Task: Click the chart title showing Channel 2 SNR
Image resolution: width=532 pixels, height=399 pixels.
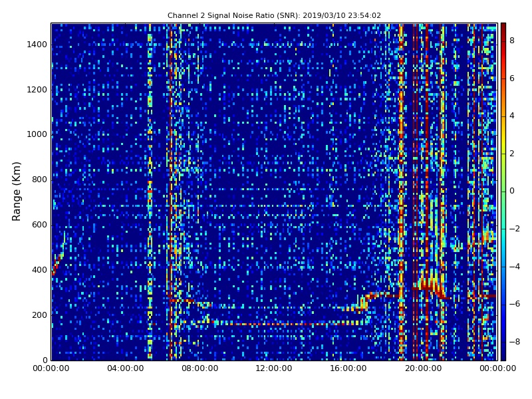Action: pos(274,15)
